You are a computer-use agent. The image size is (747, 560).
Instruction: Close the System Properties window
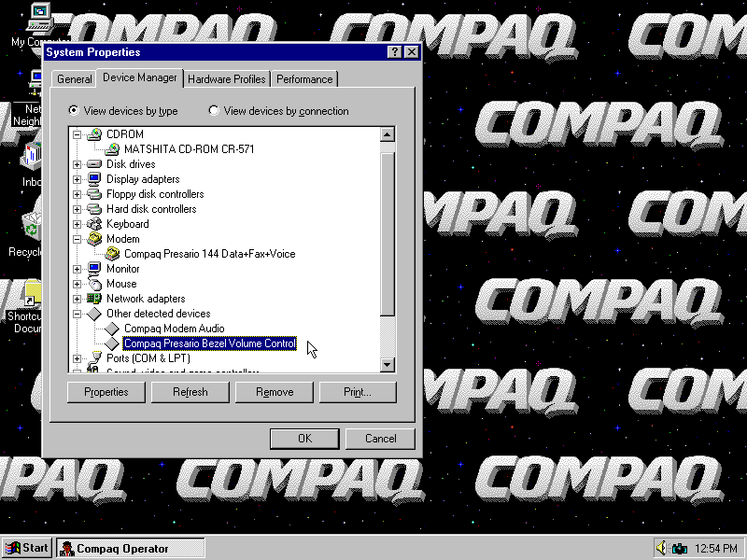click(411, 52)
